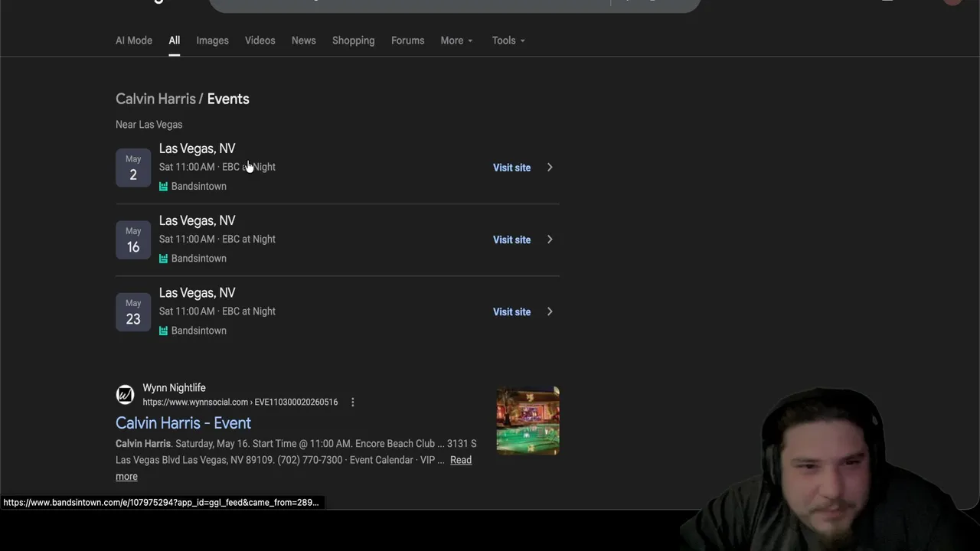Click Read more on the Wynn snippet

pos(460,460)
